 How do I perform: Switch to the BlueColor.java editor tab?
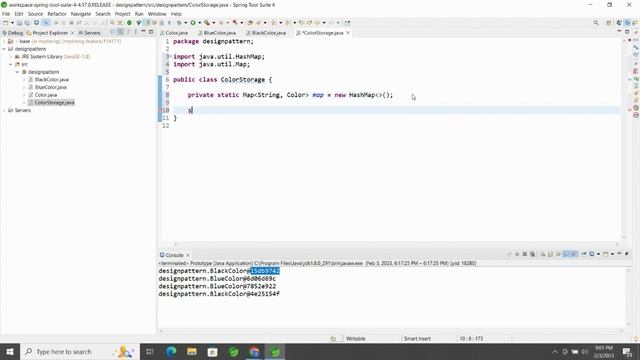tap(217, 33)
